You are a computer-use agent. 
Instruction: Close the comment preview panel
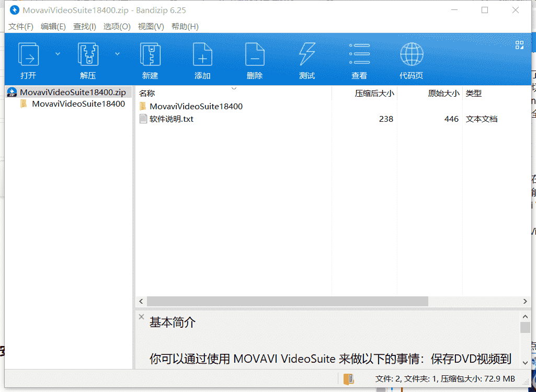[x=142, y=317]
